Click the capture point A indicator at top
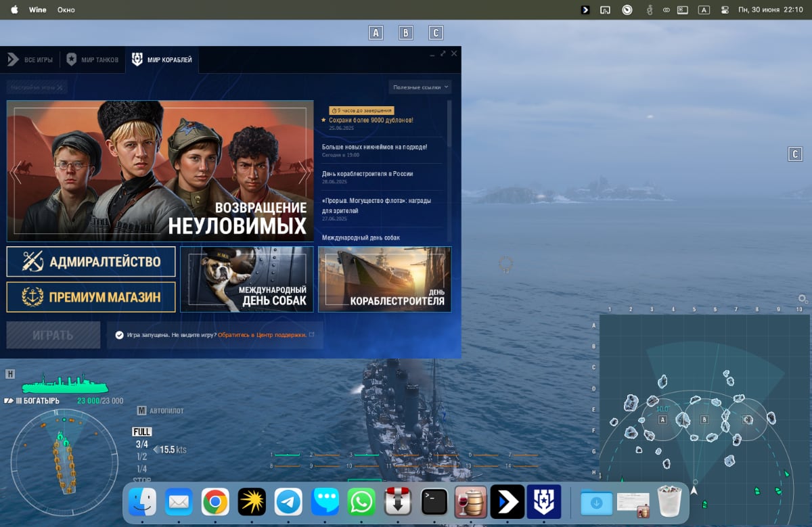The height and width of the screenshot is (527, 812). click(x=376, y=32)
